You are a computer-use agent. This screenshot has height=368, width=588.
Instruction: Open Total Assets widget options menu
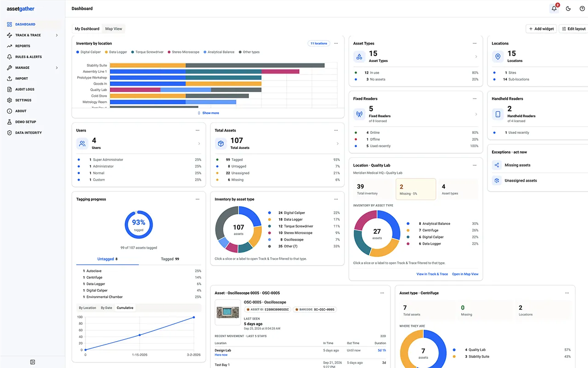336,130
